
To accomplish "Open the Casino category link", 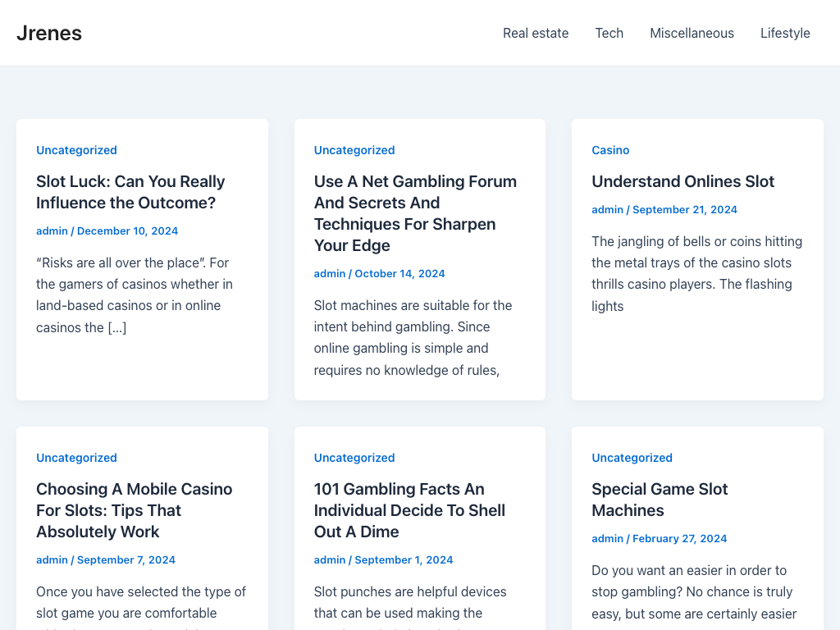I will 610,150.
